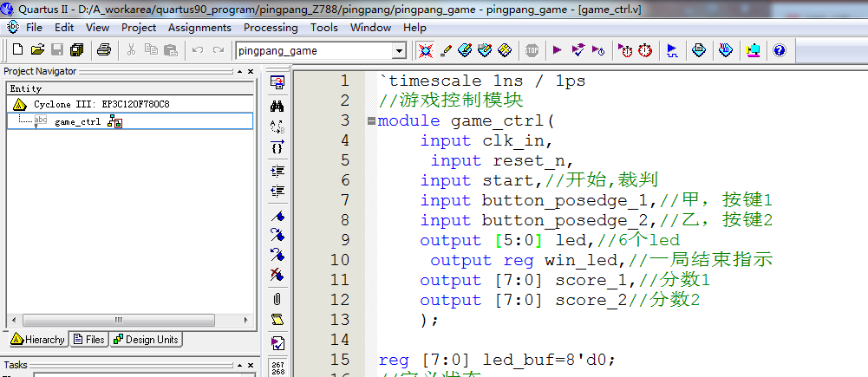Switch to the Files tab
The width and height of the screenshot is (868, 377).
pos(89,340)
